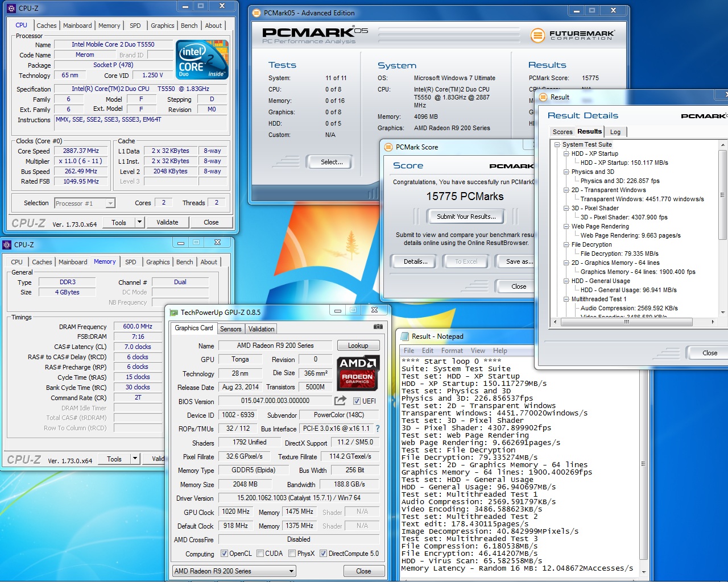Viewport: 728px width, 582px height.
Task: Enable the CUDA checkbox
Action: (x=260, y=554)
